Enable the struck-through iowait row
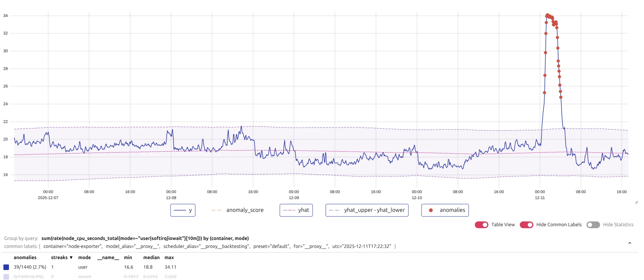Image resolution: width=644 pixels, height=280 pixels. coord(85,277)
